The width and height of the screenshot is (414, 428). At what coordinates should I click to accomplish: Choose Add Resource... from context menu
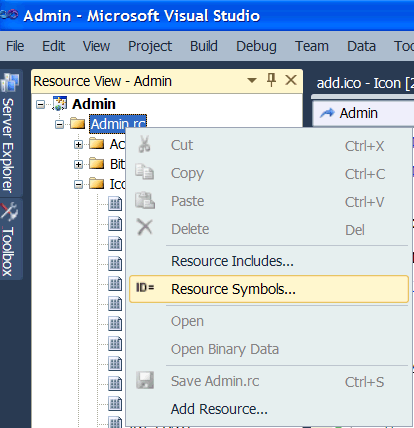pyautogui.click(x=269, y=409)
